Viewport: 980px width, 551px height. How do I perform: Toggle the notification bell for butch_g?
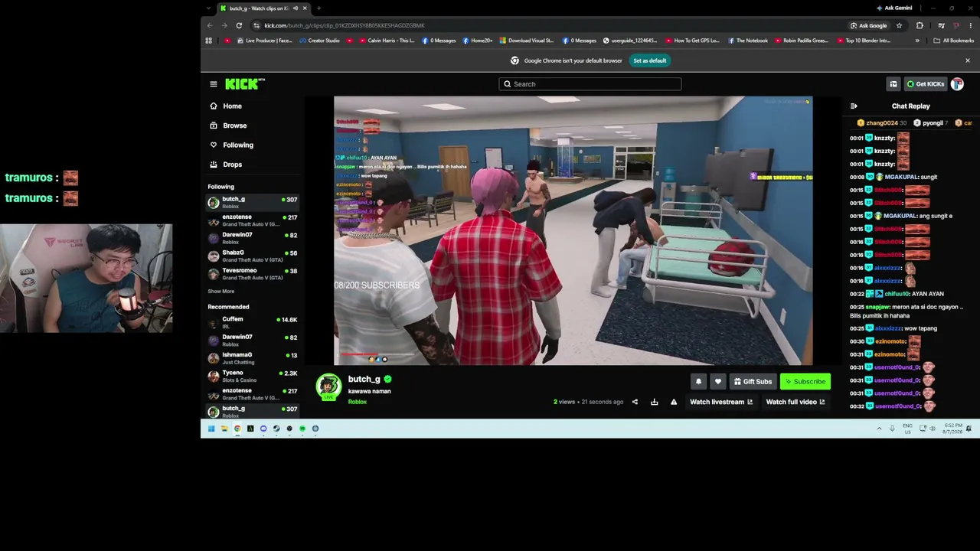698,382
